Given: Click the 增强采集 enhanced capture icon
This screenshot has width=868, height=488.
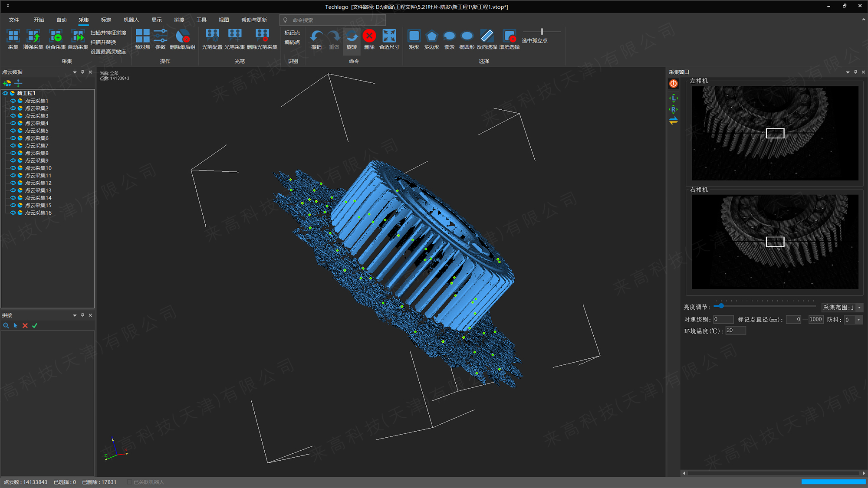Looking at the screenshot, I should [33, 36].
